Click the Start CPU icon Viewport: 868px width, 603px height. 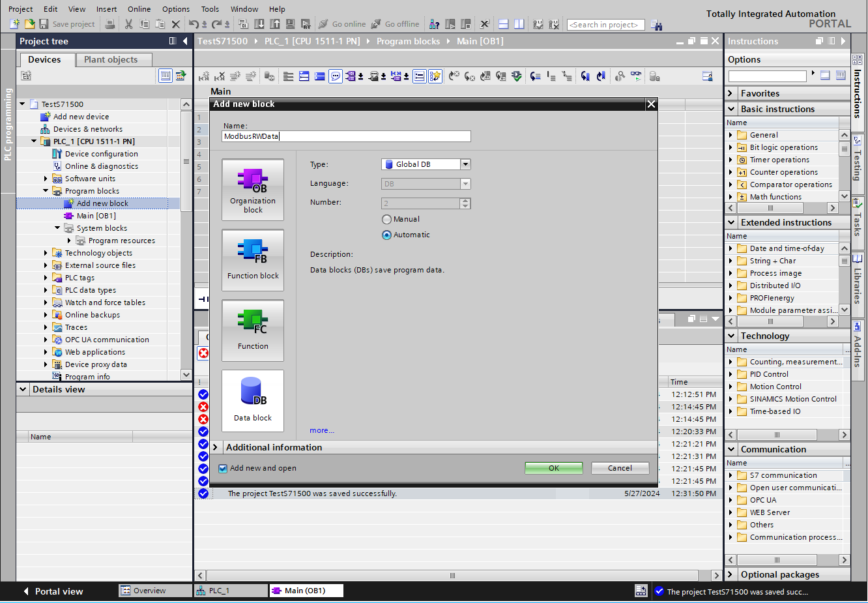(450, 24)
